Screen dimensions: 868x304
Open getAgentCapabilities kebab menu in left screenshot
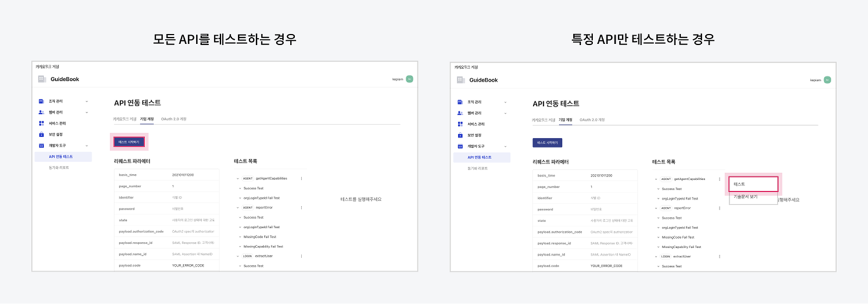pos(301,178)
